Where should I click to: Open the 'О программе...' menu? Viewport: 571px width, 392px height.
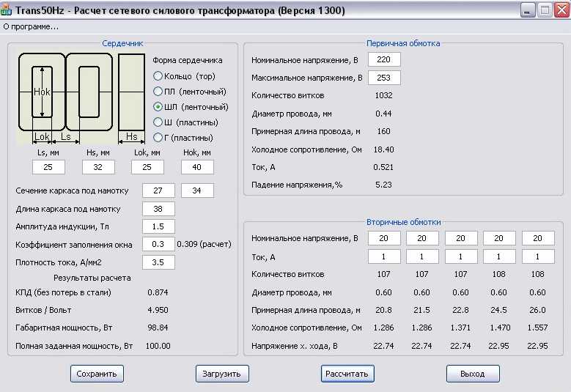coord(31,26)
